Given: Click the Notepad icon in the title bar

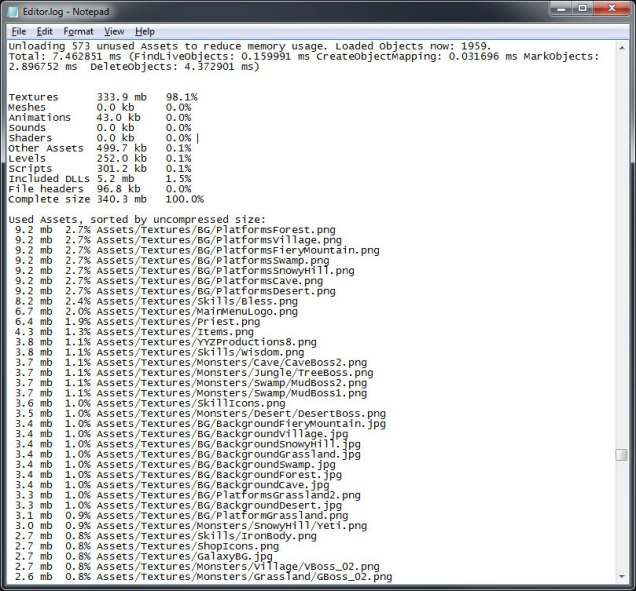Looking at the screenshot, I should tap(12, 11).
